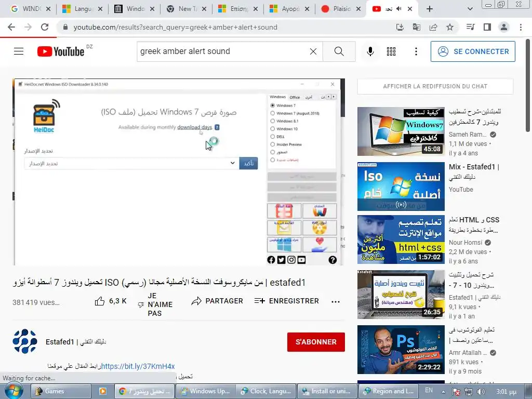Screen dimensions: 532x399
Task: Switch to the New Tab tab
Action: point(187,9)
